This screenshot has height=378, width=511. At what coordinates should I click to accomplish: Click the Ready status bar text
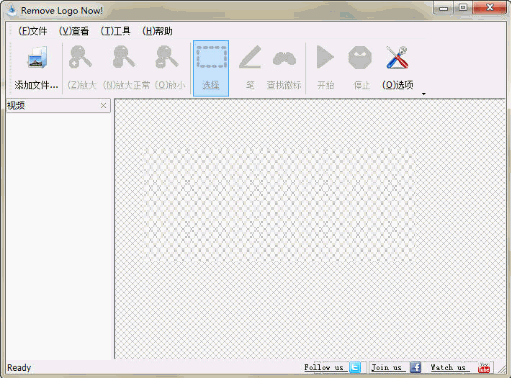pyautogui.click(x=19, y=368)
